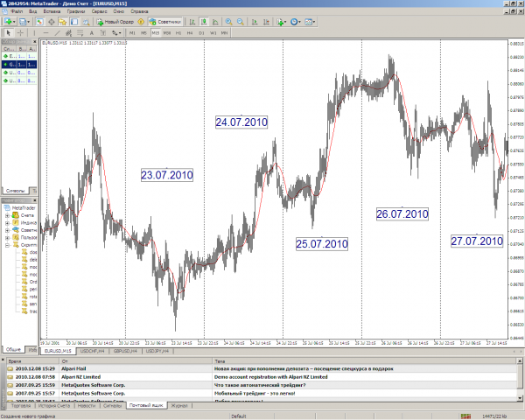Click the mailbox scrollbar down arrow
This screenshot has height=420, width=525.
tap(520, 398)
